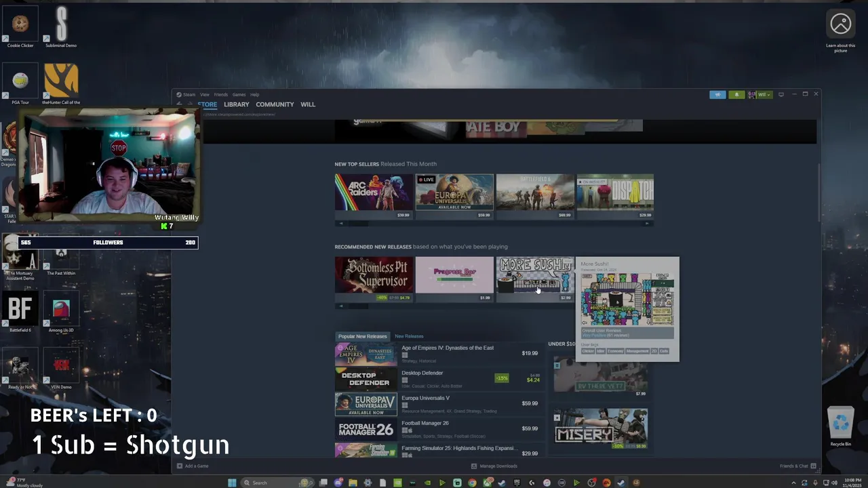Open Windows Start menu

[232, 483]
